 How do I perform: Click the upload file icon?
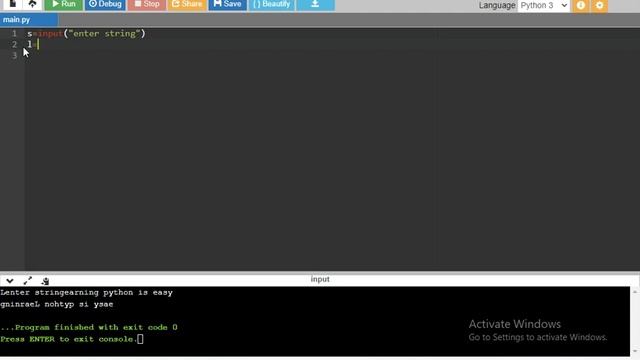click(32, 4)
